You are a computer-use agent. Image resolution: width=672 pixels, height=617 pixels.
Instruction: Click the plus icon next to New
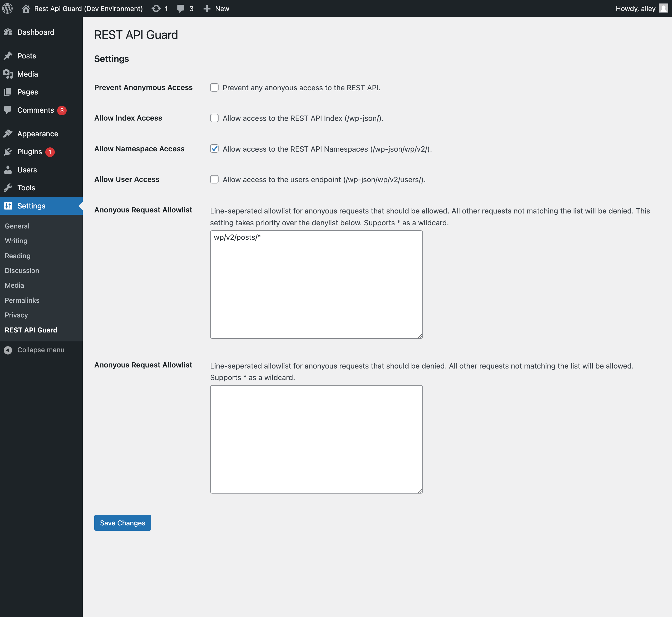[x=207, y=9]
